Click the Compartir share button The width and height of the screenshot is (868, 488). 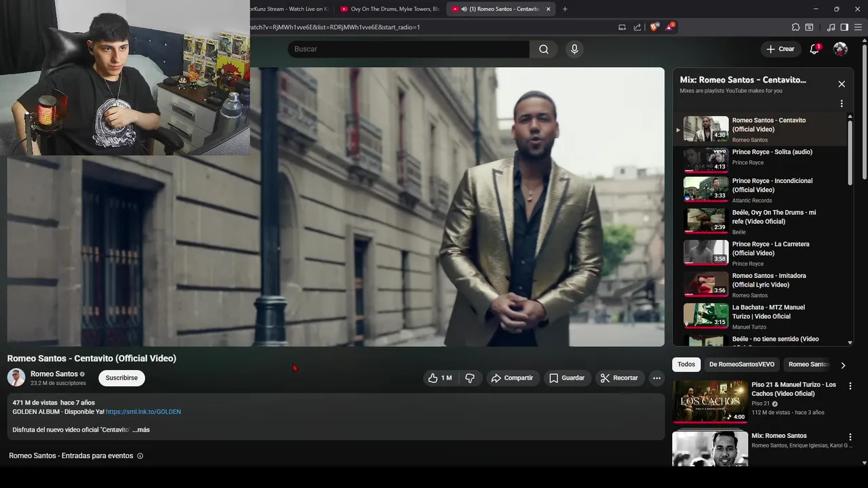click(513, 378)
